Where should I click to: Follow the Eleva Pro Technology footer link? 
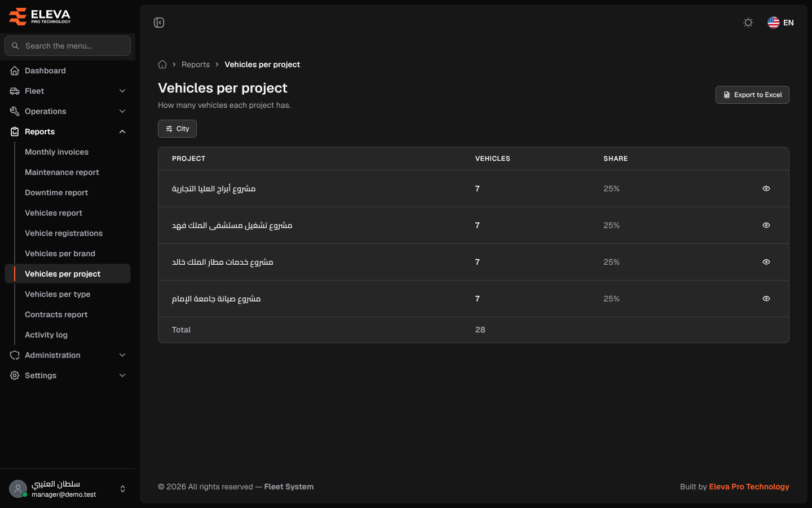(x=749, y=487)
